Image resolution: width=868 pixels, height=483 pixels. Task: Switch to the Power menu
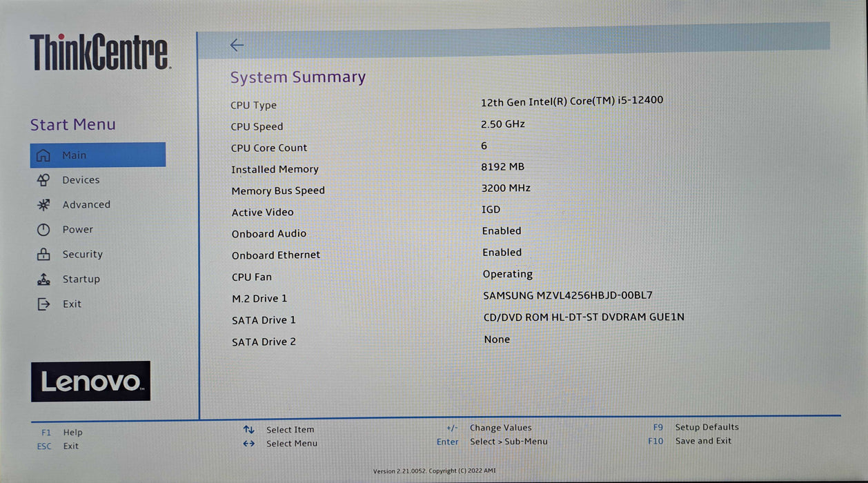(77, 230)
